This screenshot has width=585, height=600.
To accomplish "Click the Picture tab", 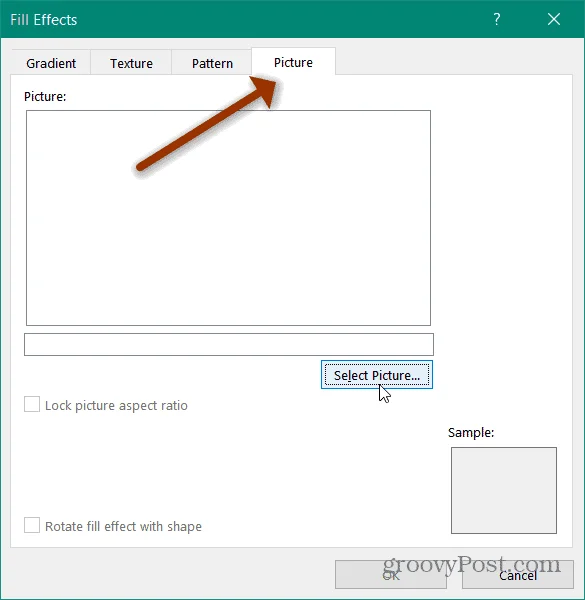I will [x=293, y=62].
